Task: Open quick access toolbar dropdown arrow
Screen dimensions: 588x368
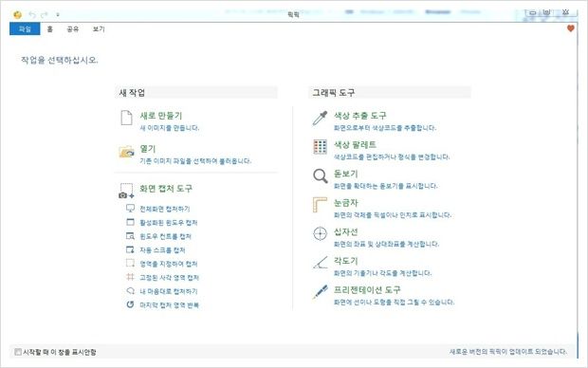Action: (57, 14)
